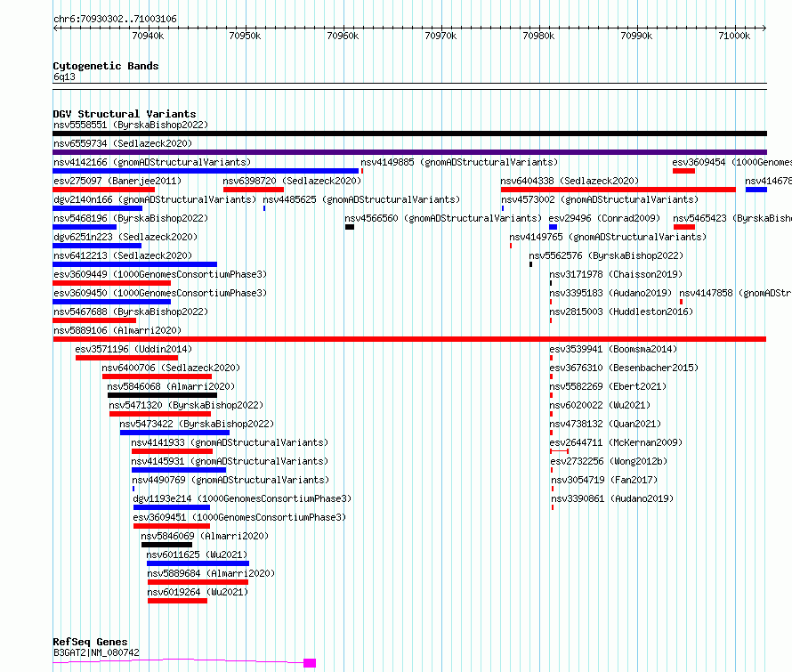The height and width of the screenshot is (672, 792).
Task: Open nsv4145931 gnomAD variant label
Action: (230, 461)
